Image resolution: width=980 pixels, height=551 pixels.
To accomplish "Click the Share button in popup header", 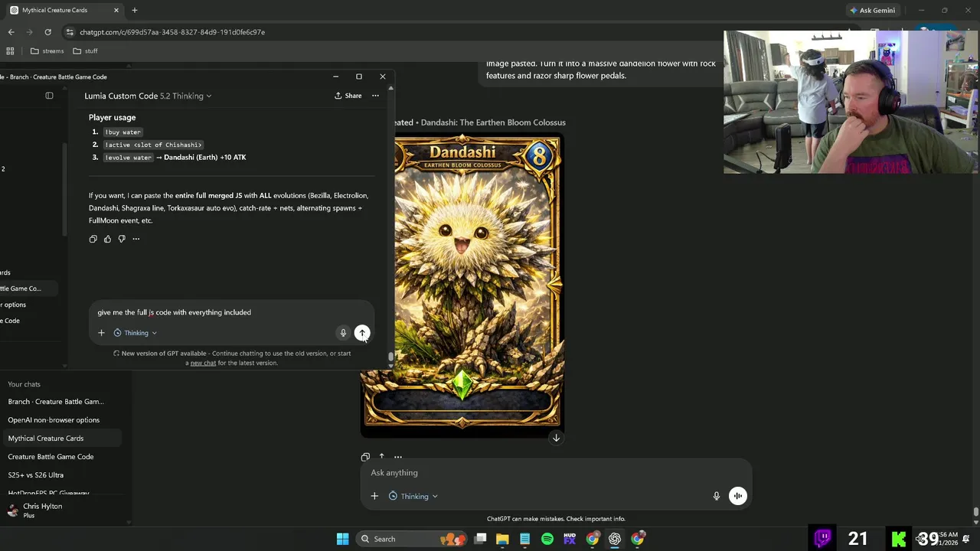I will click(348, 96).
